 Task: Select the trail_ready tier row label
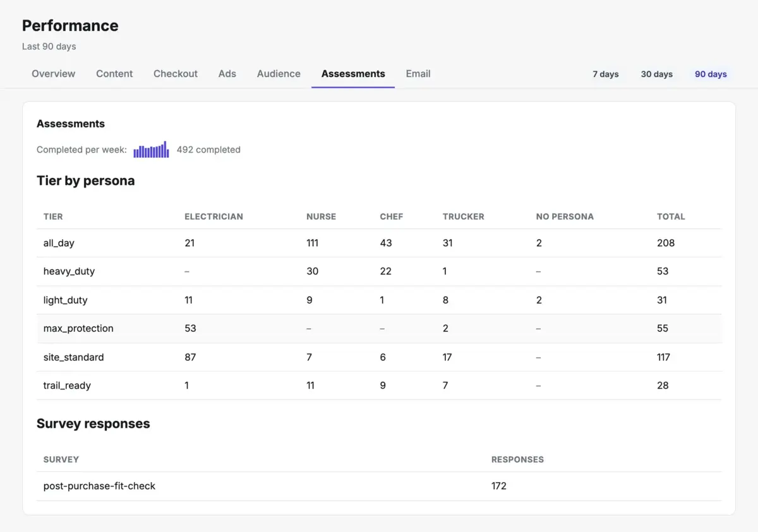click(x=67, y=386)
